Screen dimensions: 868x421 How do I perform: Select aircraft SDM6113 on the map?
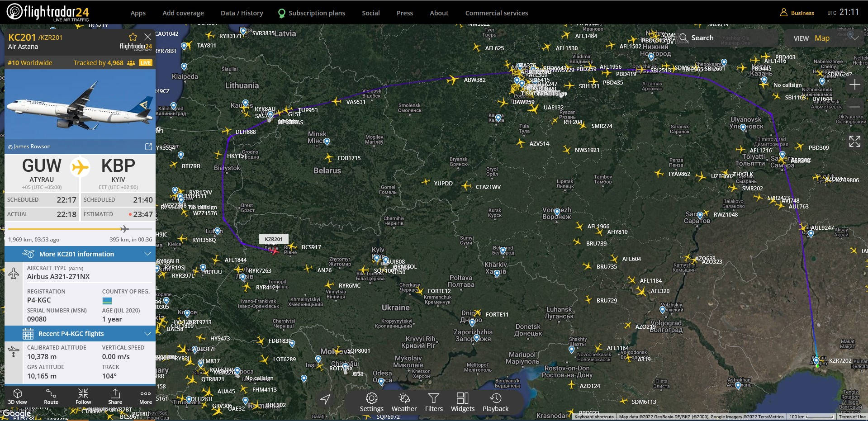point(624,401)
